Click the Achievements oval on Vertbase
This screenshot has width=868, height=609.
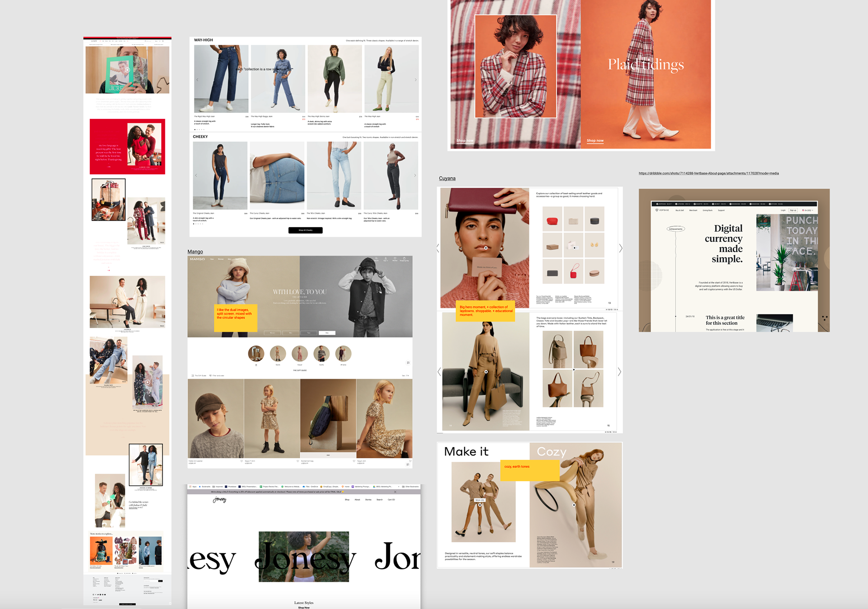pyautogui.click(x=676, y=229)
